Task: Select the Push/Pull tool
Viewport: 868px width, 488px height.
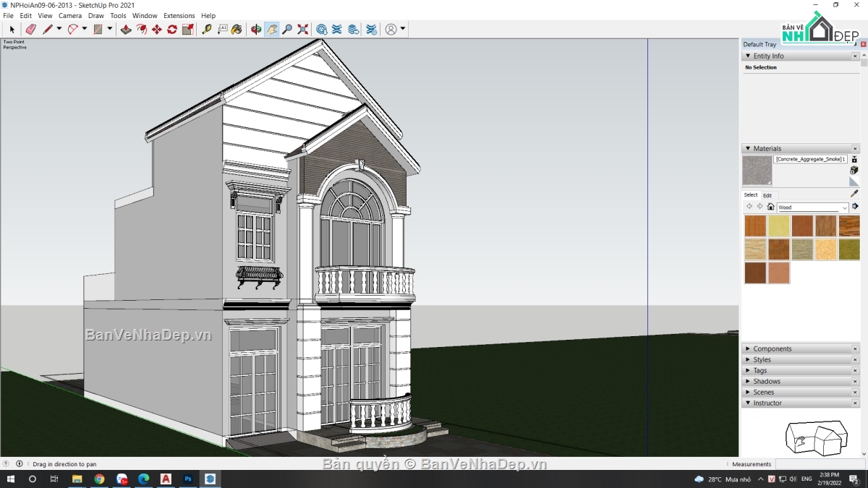Action: pyautogui.click(x=126, y=29)
